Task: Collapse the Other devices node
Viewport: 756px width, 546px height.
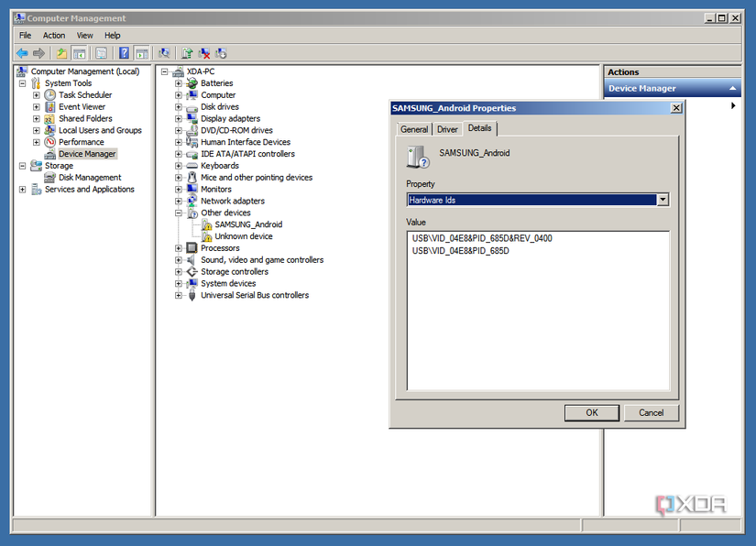Action: tap(179, 213)
